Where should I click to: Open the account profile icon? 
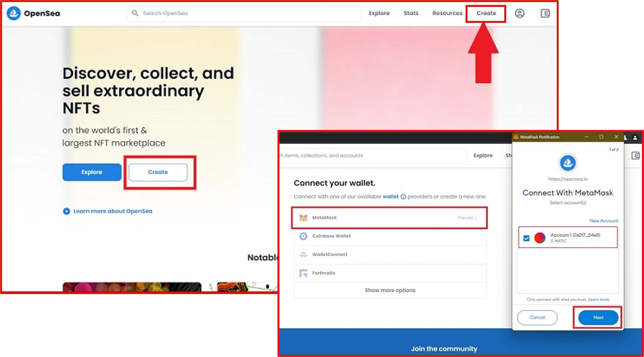519,13
